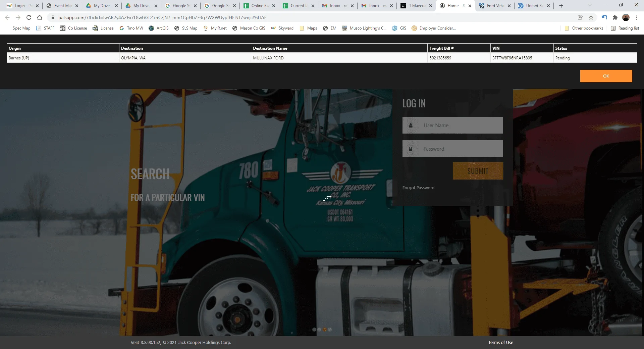
Task: Open the Chrome three-dot menu
Action: pyautogui.click(x=637, y=17)
